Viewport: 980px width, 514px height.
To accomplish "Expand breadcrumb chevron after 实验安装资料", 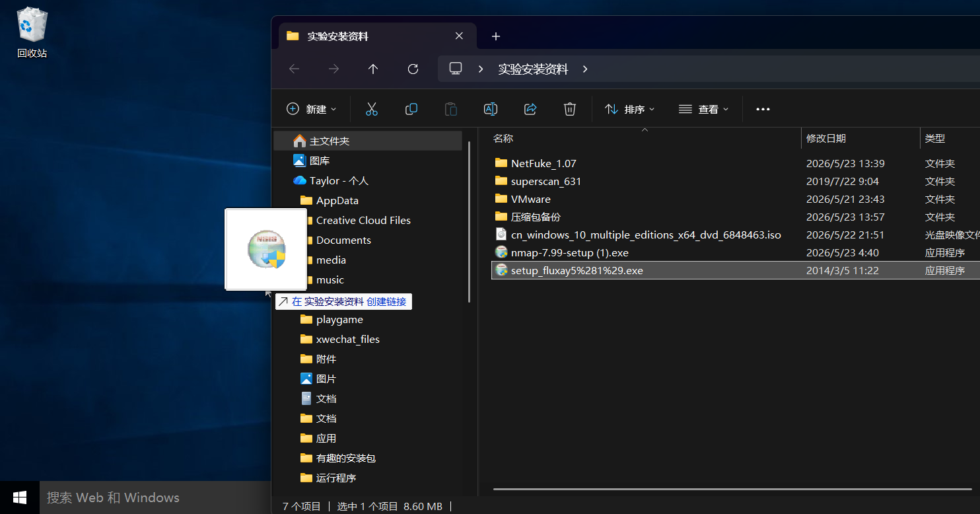I will (x=585, y=69).
